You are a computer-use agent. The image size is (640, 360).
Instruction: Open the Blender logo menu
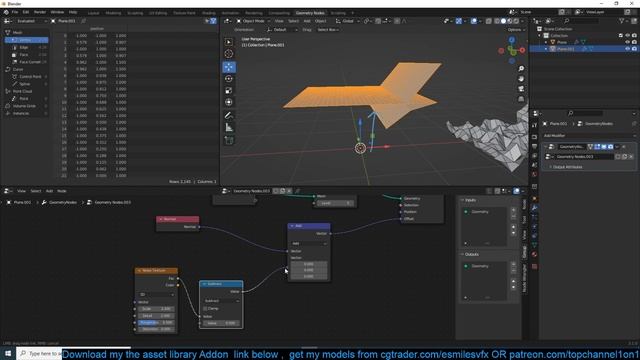click(x=6, y=12)
